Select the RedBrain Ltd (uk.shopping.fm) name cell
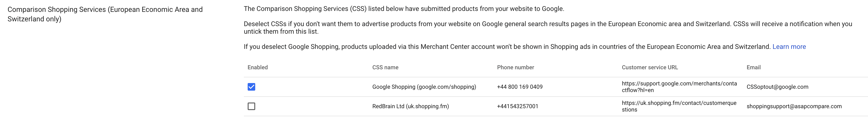The height and width of the screenshot is (121, 868). [410, 107]
